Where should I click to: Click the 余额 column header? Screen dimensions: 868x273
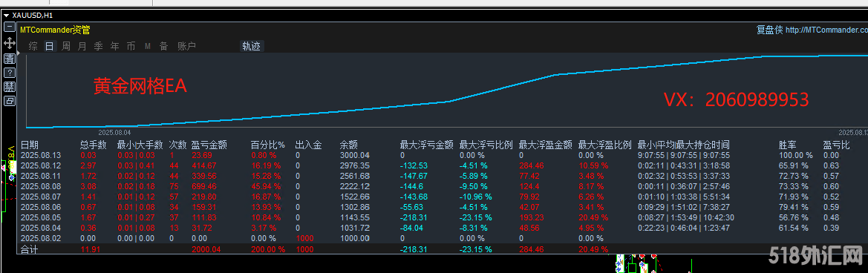pos(348,145)
